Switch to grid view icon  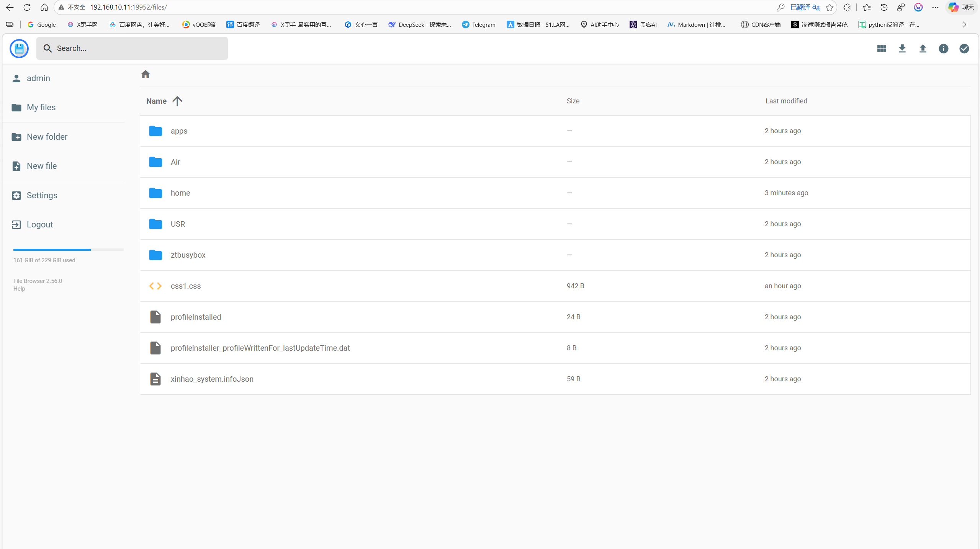[881, 49]
